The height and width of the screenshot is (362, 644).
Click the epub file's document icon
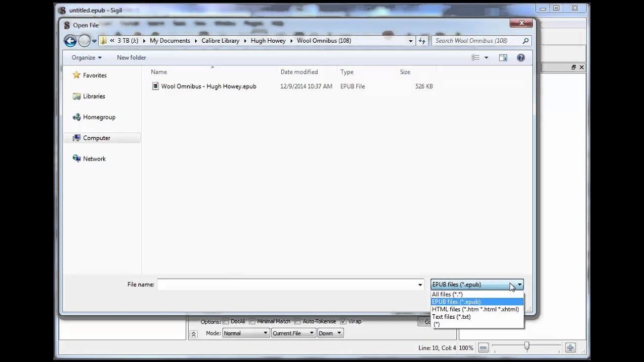[155, 86]
